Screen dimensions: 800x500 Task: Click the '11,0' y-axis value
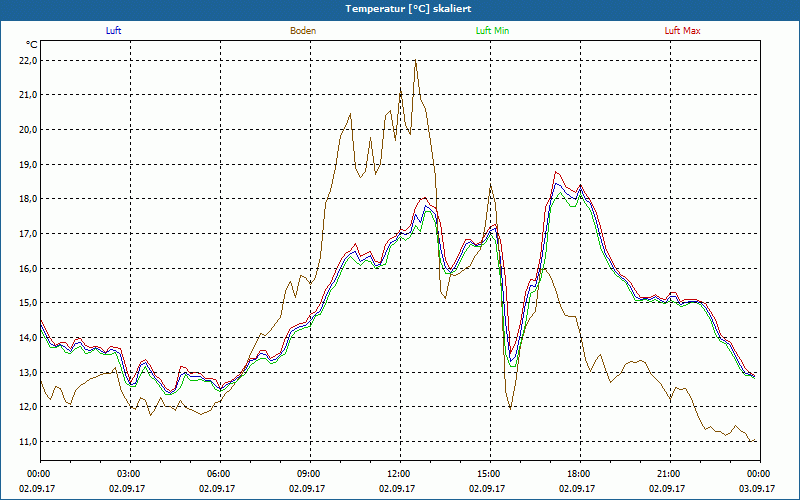point(29,441)
